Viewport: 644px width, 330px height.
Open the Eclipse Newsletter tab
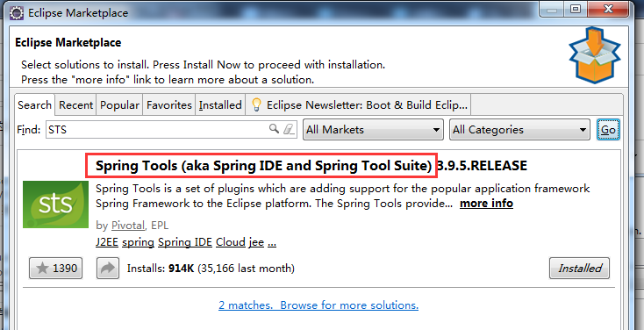(x=359, y=105)
